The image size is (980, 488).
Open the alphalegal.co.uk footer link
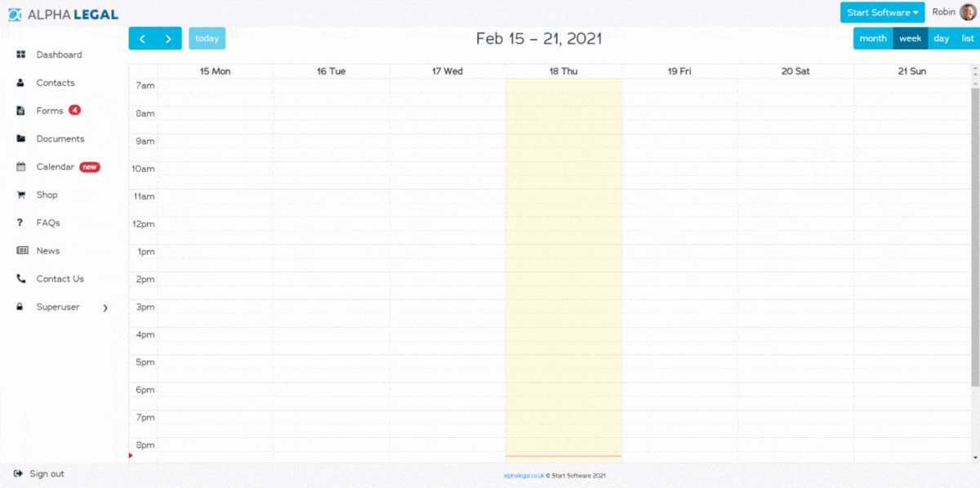pos(523,476)
